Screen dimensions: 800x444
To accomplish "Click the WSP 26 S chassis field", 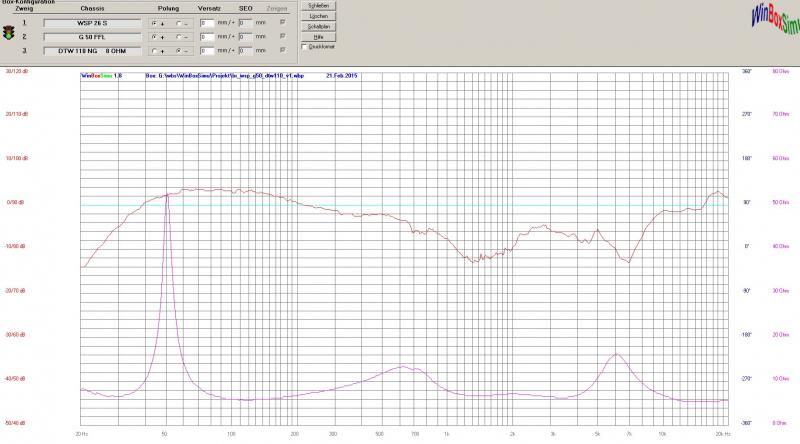I will [94, 21].
